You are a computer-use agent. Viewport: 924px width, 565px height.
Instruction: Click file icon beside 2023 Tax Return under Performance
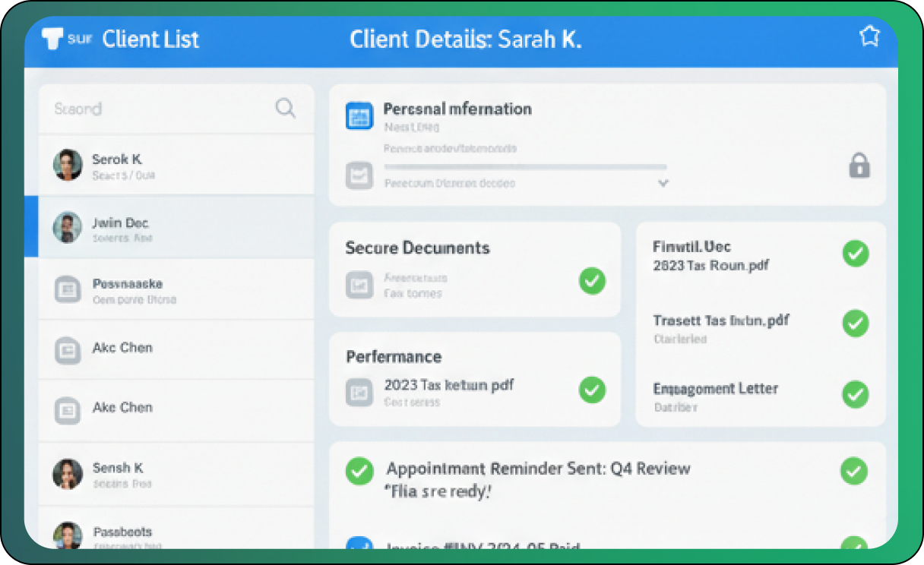359,393
